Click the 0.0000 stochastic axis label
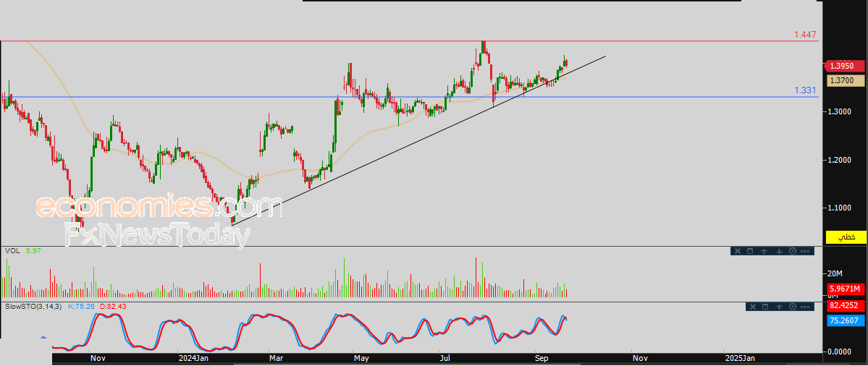The width and height of the screenshot is (868, 366). (840, 352)
